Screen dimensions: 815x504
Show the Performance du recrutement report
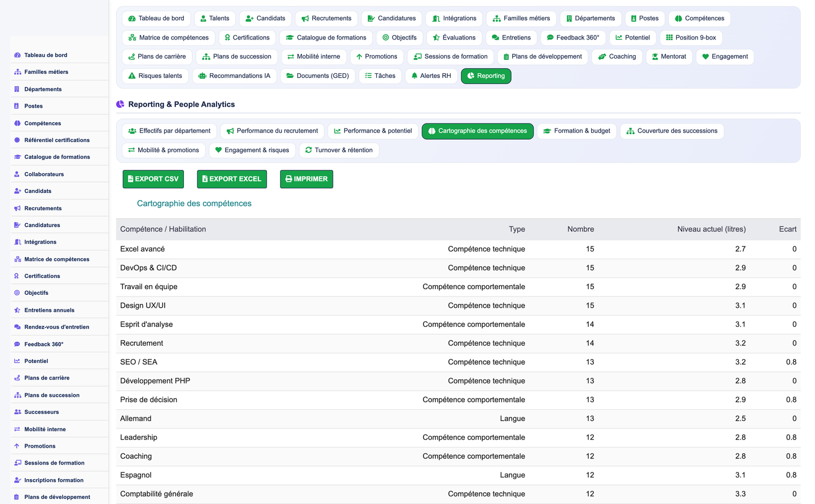click(x=272, y=131)
